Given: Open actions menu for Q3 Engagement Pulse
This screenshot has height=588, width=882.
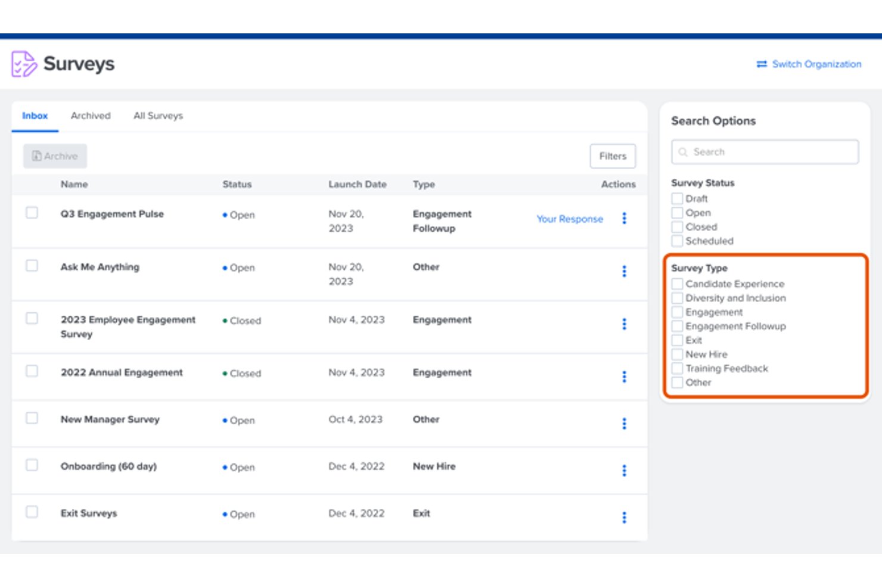Looking at the screenshot, I should pos(624,218).
